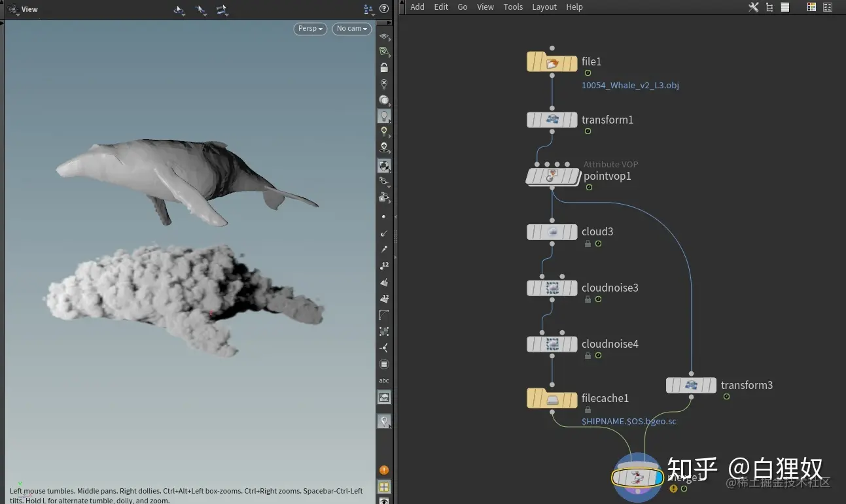
Task: Click the map pin icon in viewport toolbar
Action: 384,421
